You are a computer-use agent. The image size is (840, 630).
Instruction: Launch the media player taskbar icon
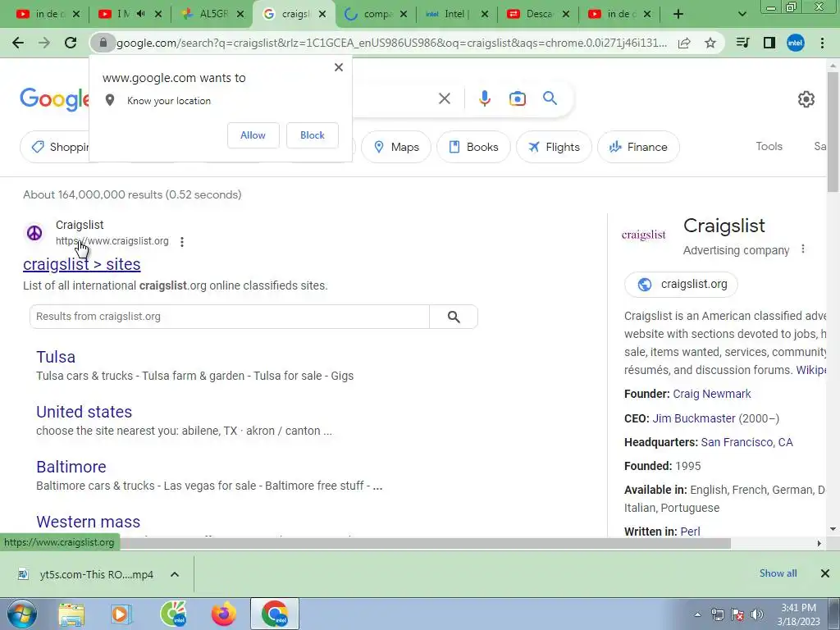121,614
